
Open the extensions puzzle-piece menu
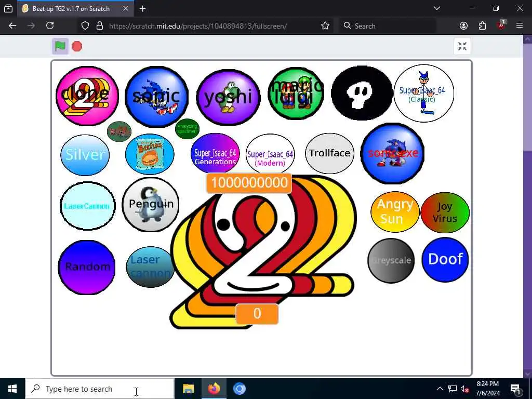pos(482,26)
